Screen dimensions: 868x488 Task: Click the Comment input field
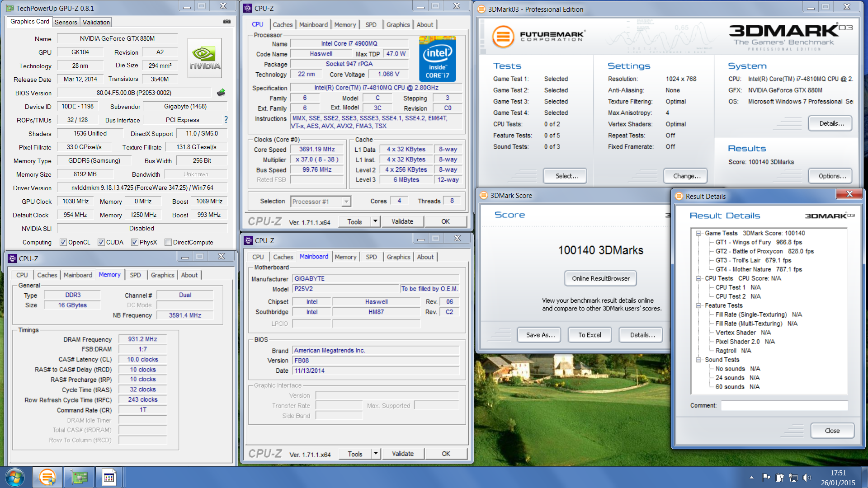pyautogui.click(x=784, y=405)
